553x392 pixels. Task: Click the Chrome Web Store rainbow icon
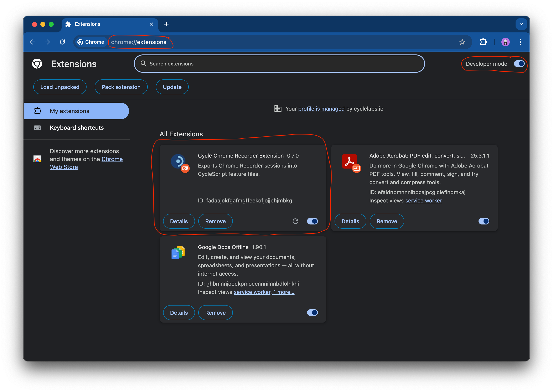(x=37, y=159)
